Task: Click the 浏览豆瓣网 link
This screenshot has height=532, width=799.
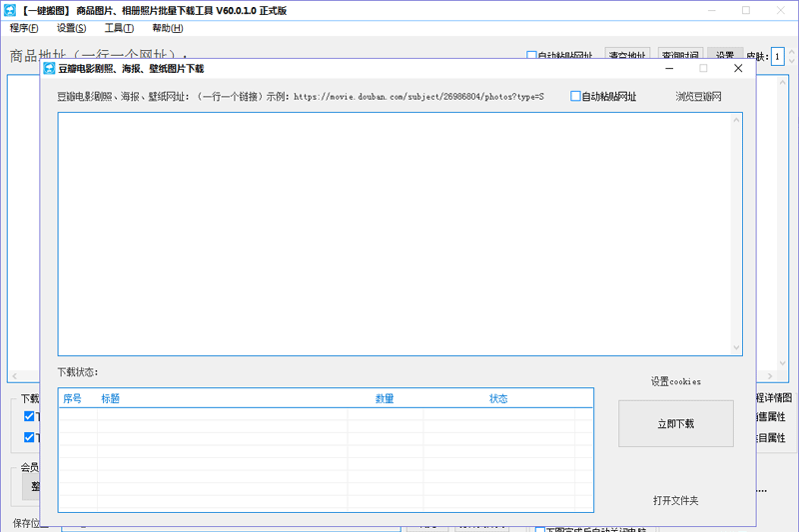Action: click(x=698, y=97)
